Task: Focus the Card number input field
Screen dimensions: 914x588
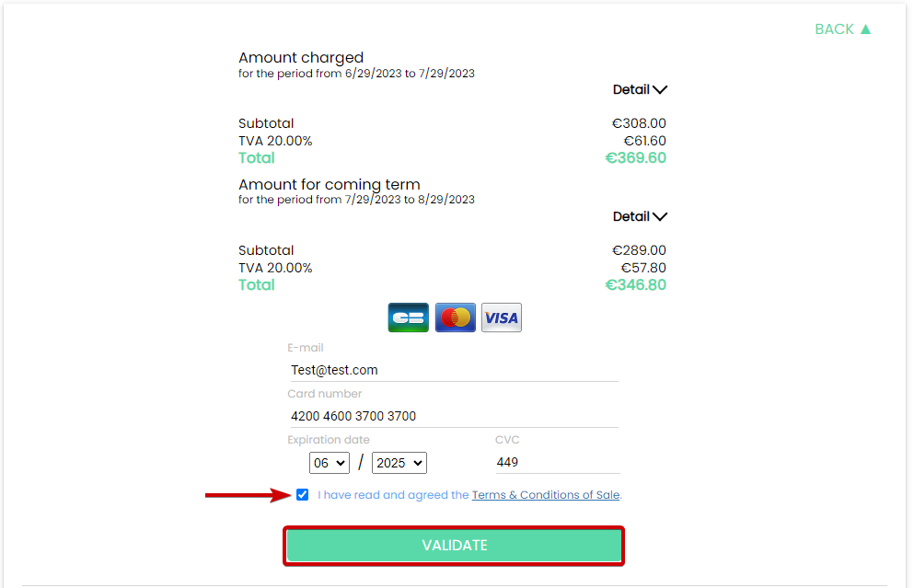Action: [453, 416]
